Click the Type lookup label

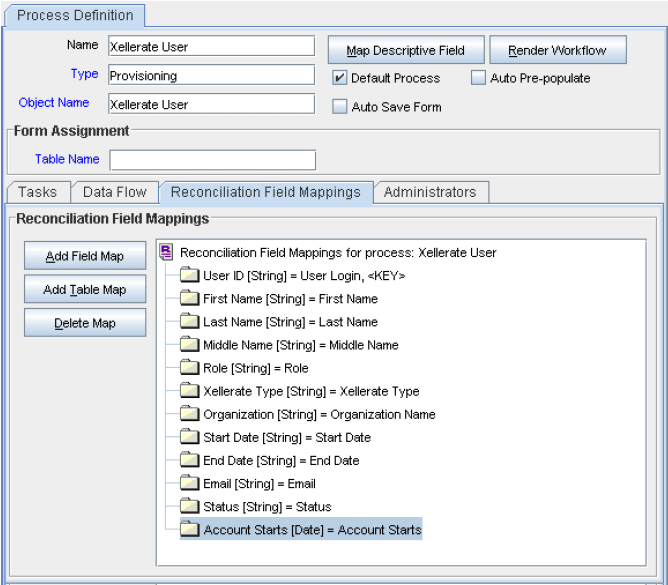pos(84,74)
